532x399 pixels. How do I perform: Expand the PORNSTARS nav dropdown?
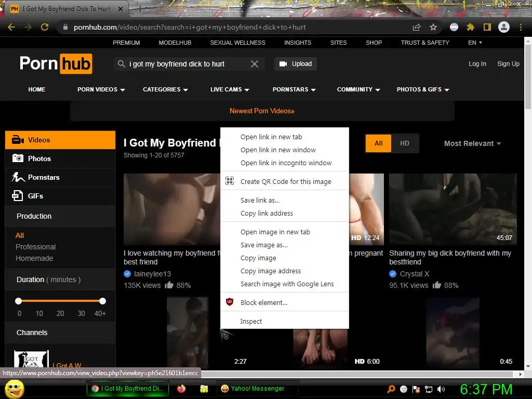(294, 89)
